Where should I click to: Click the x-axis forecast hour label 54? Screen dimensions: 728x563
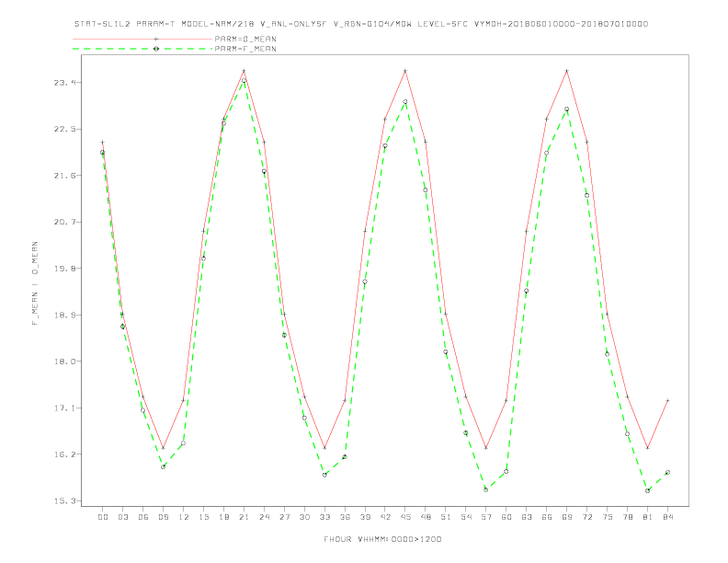466,517
